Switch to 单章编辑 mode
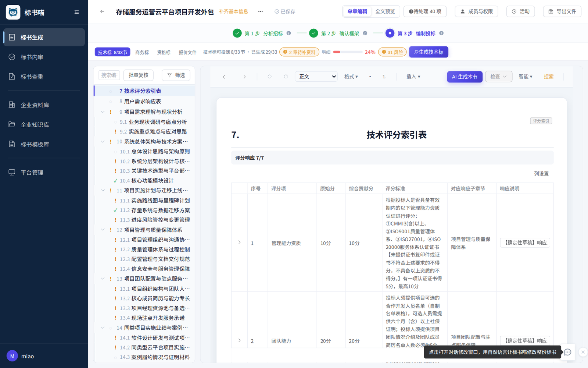The height and width of the screenshot is (368, 588). click(357, 11)
